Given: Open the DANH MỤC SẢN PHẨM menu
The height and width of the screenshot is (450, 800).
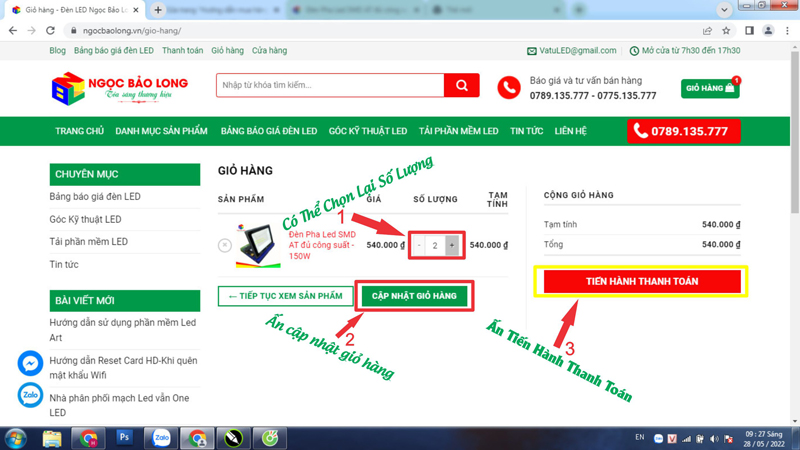Looking at the screenshot, I should [x=161, y=131].
